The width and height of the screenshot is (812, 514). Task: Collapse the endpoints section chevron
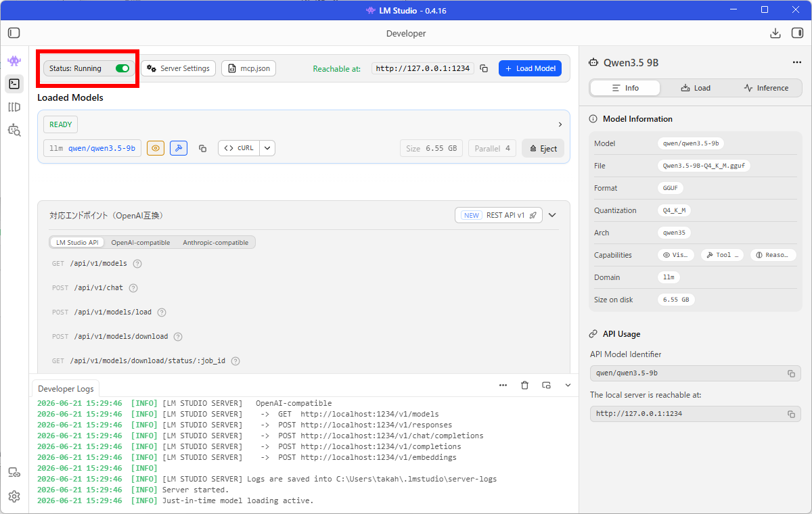click(x=552, y=215)
